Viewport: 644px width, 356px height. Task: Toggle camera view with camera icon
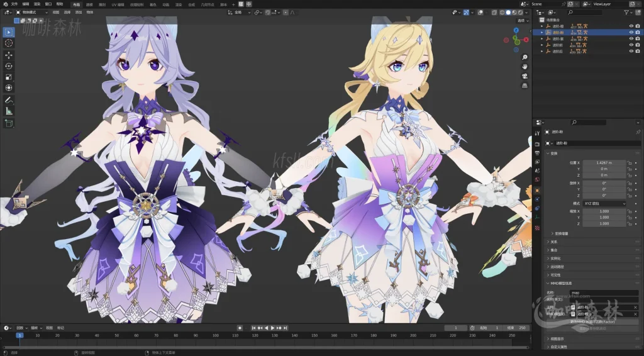[x=525, y=76]
